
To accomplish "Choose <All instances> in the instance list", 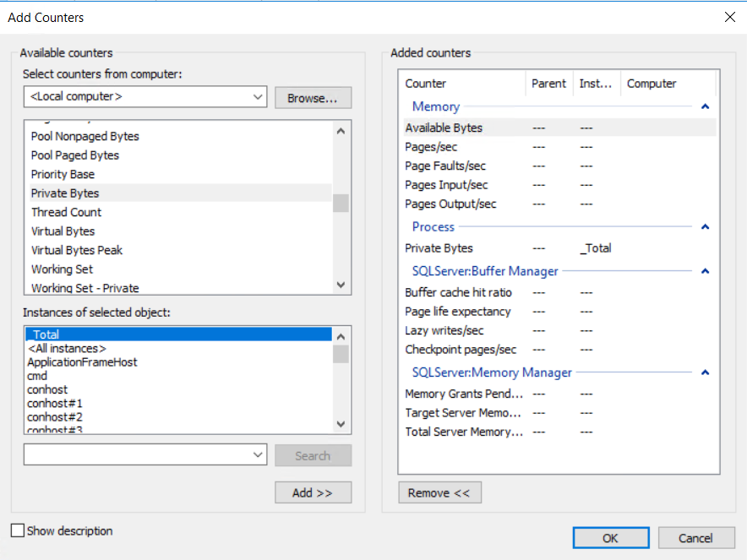I will tap(67, 348).
